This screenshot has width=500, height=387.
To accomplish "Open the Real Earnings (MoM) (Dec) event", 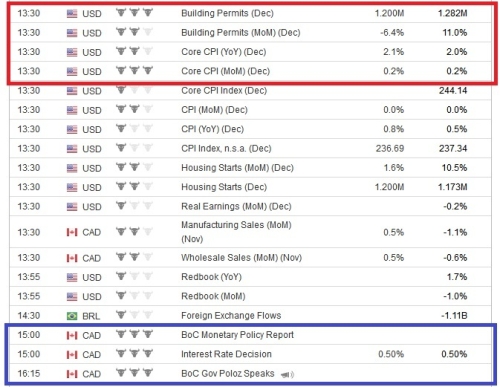I will tap(236, 206).
